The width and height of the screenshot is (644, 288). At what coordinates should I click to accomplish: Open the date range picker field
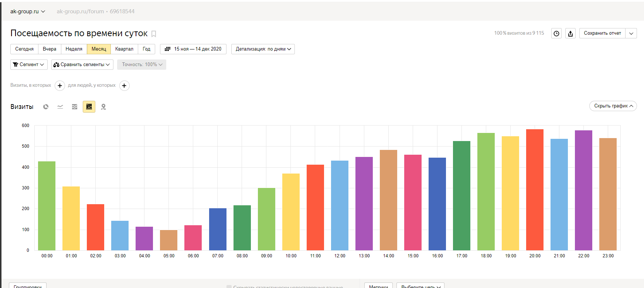coord(193,49)
